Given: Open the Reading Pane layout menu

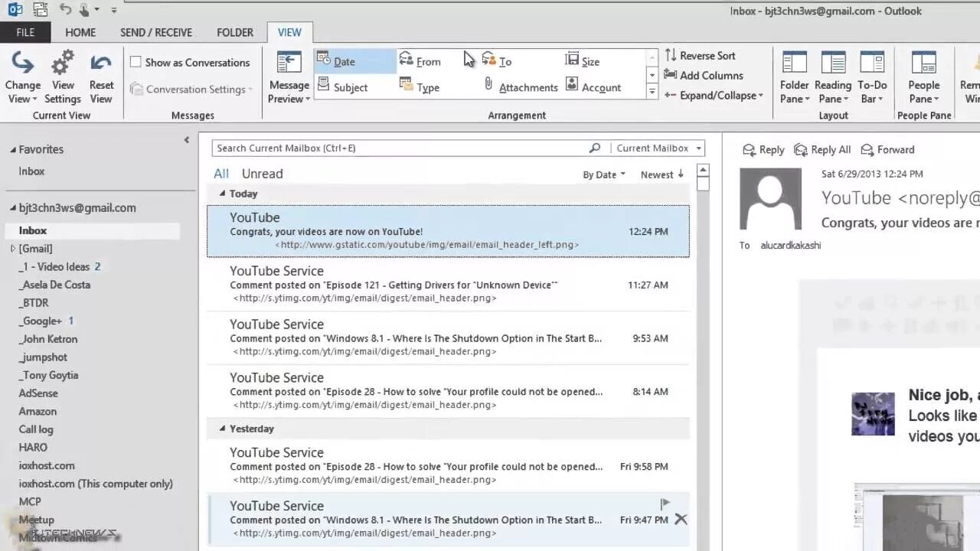Looking at the screenshot, I should pyautogui.click(x=833, y=78).
